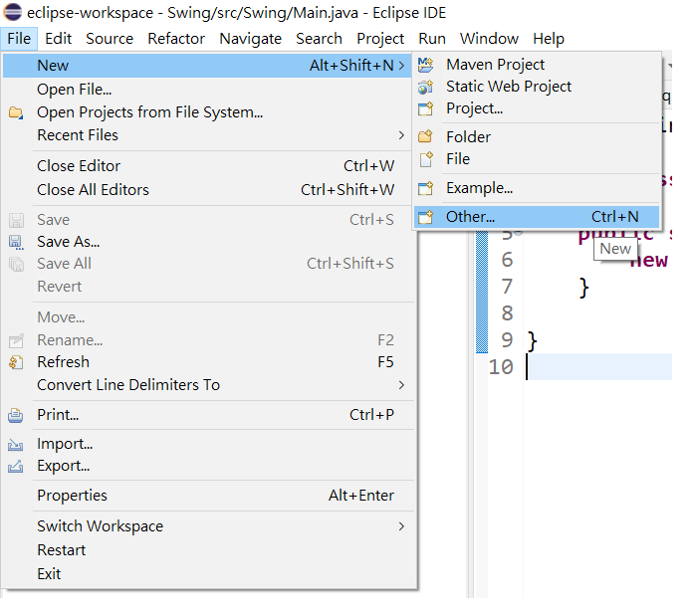
Task: Select Static Web Project entry
Action: tap(537, 87)
